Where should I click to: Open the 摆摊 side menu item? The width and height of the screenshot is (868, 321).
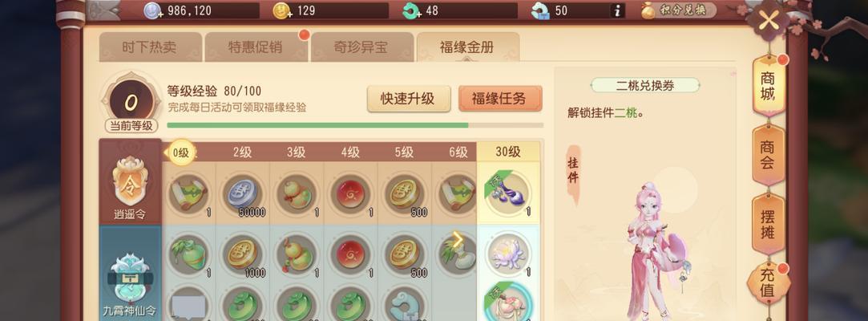click(767, 225)
